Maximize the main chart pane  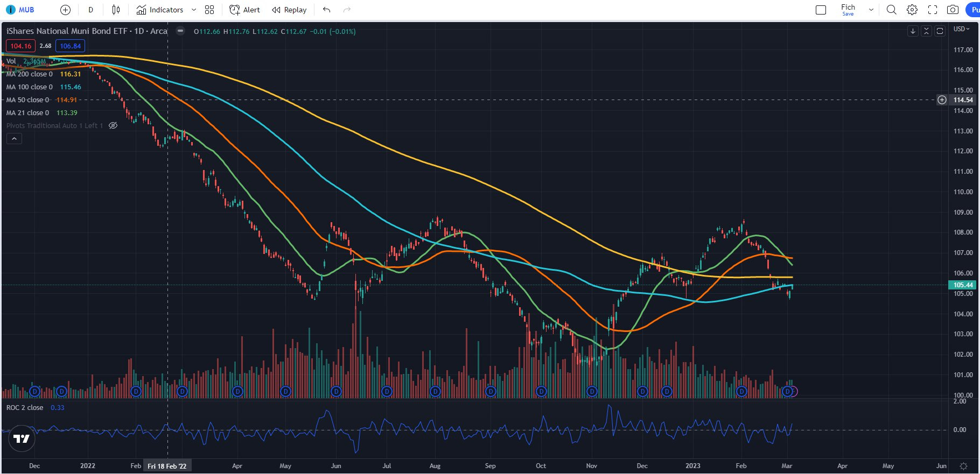pyautogui.click(x=940, y=31)
